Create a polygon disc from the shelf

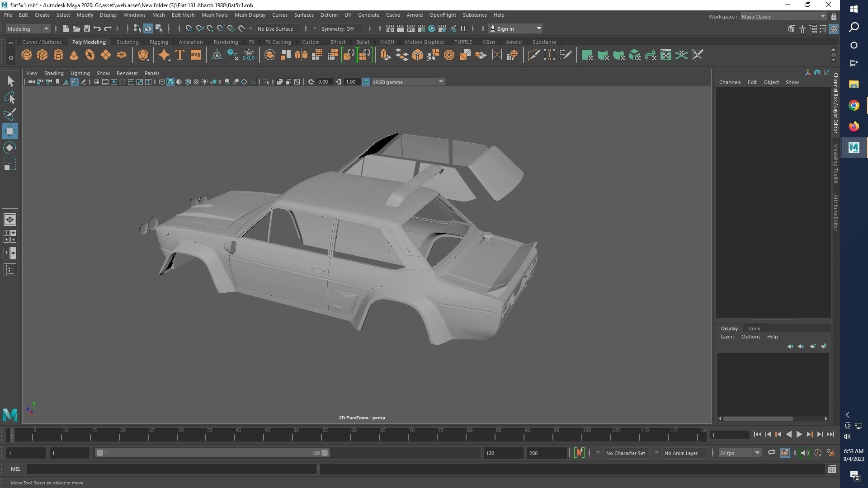122,55
